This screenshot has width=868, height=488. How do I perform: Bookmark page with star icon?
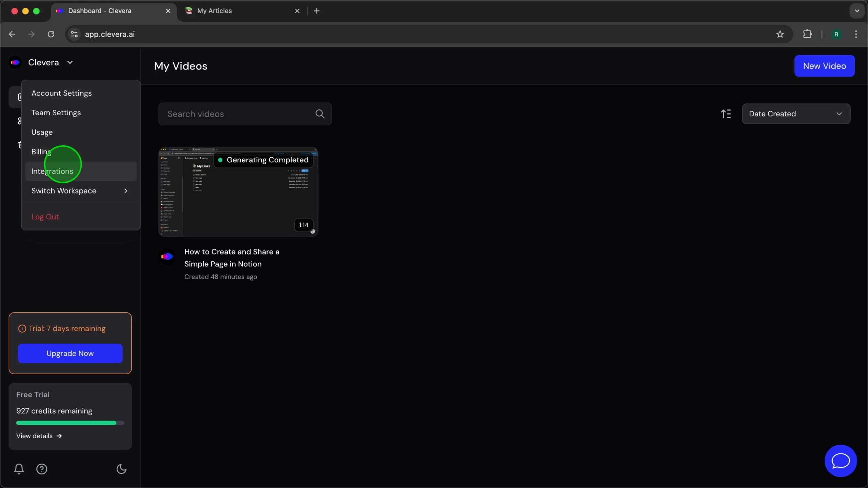(x=780, y=34)
